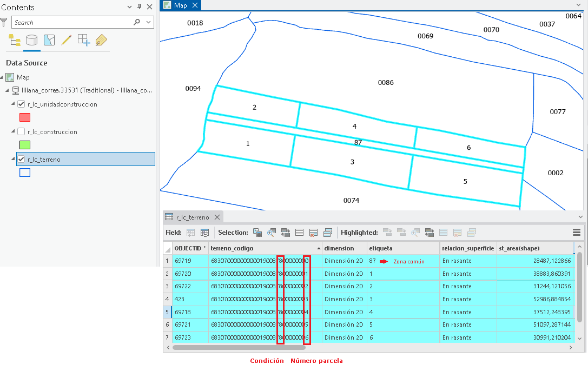
Task: Click Zoom To Selection icon in table
Action: (271, 233)
